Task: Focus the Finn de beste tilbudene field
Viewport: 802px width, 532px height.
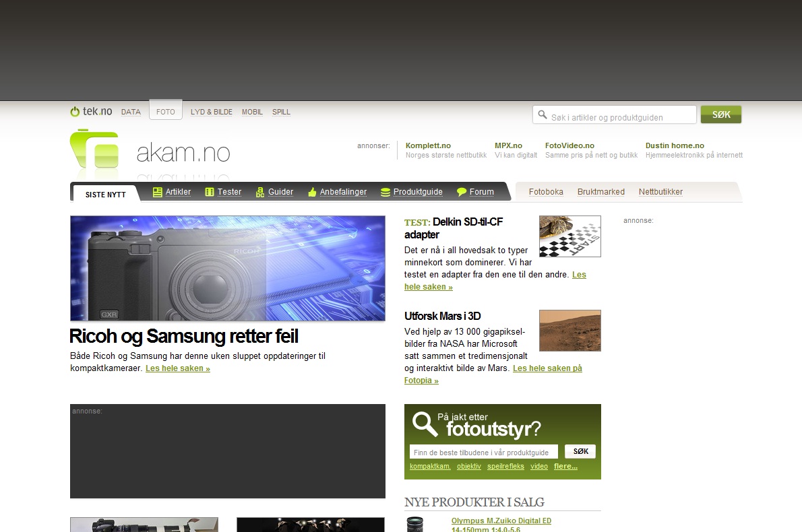Action: pos(483,452)
